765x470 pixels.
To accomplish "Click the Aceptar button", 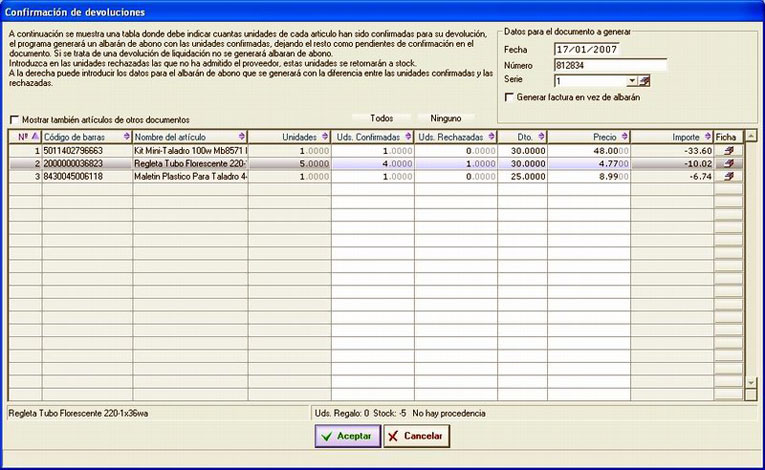I will click(x=348, y=436).
